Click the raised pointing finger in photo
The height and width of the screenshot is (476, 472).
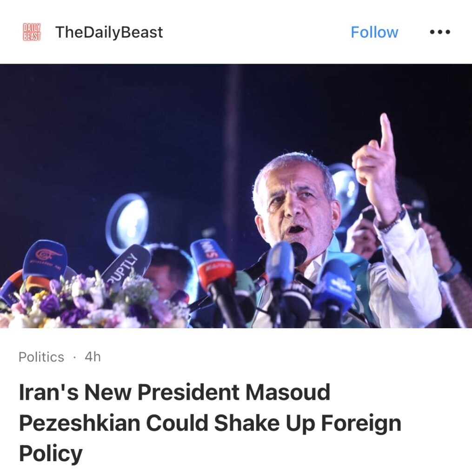[x=386, y=133]
